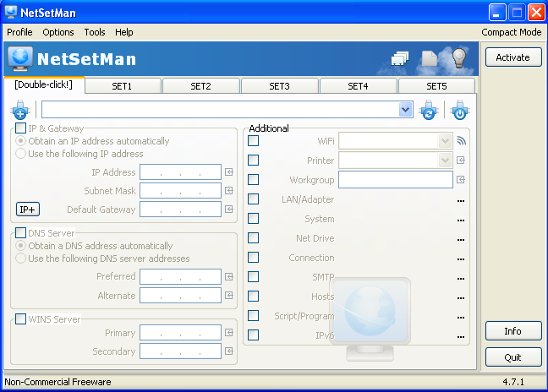Click the Preferred DNS input field
Image resolution: width=548 pixels, height=392 pixels.
(180, 277)
